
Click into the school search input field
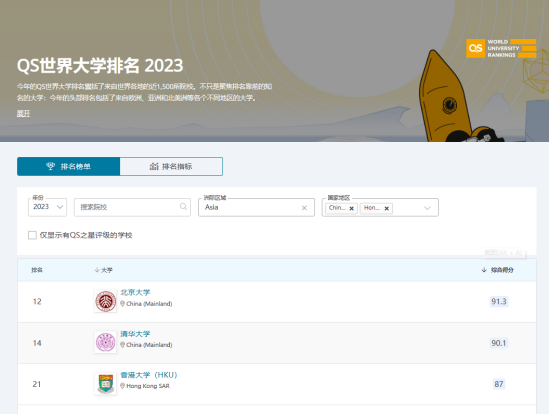132,207
